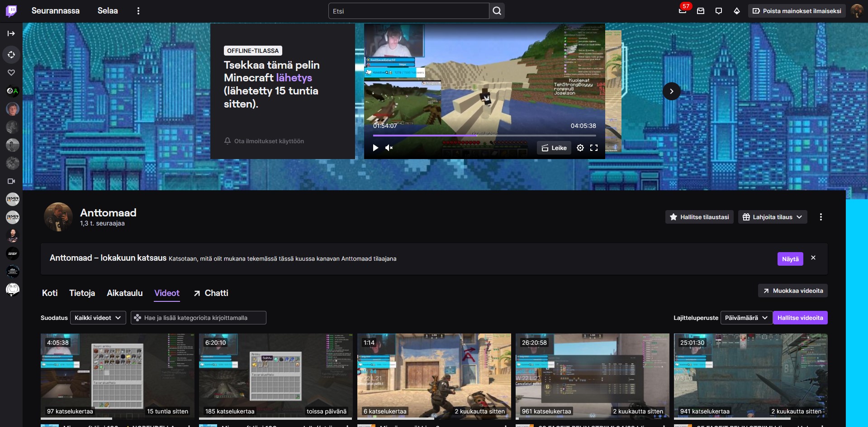Open the 26:20:58 video thumbnail
Image resolution: width=868 pixels, height=427 pixels.
(x=592, y=376)
